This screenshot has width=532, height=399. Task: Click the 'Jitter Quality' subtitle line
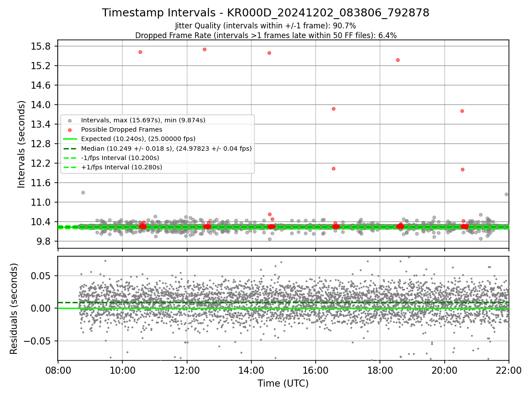pyautogui.click(x=266, y=26)
